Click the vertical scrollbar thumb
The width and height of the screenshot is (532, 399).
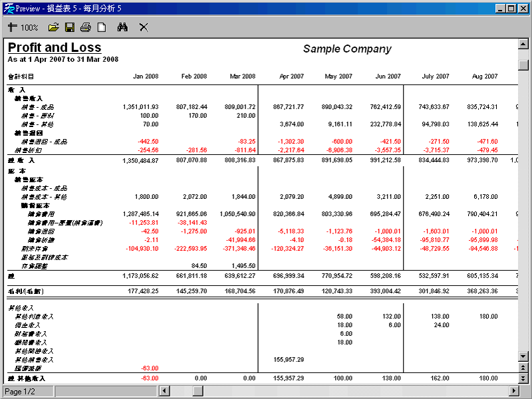point(523,65)
